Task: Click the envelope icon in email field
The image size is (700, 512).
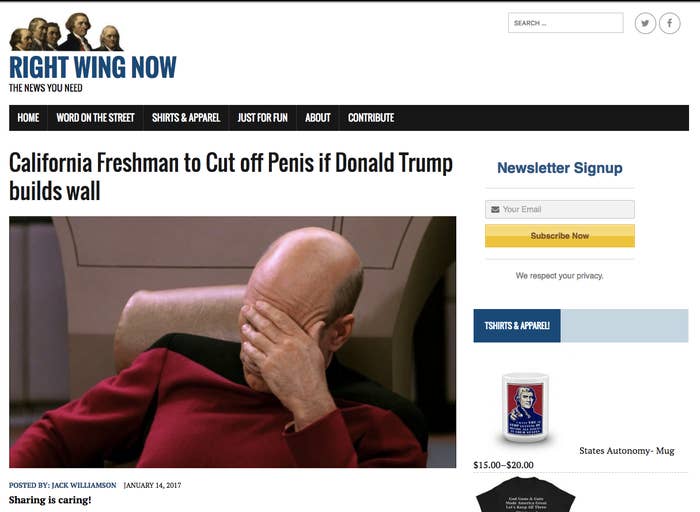Action: 495,209
